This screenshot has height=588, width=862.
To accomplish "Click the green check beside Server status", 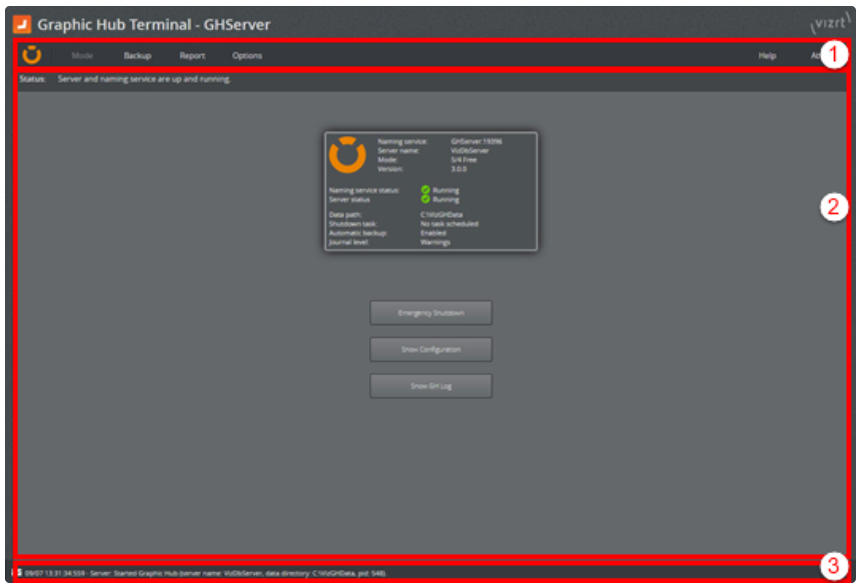I will pos(426,199).
